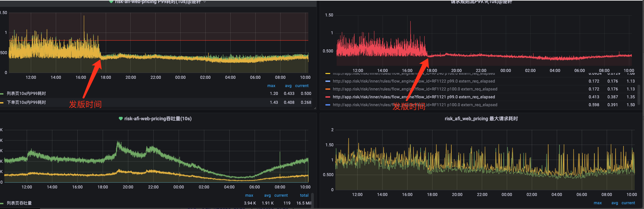Click the 吞吐量 panel legend scrollbar

pos(312,200)
